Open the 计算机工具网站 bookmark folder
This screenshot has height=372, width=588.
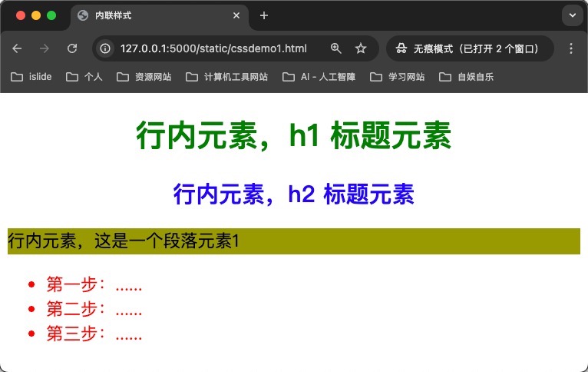pyautogui.click(x=227, y=77)
